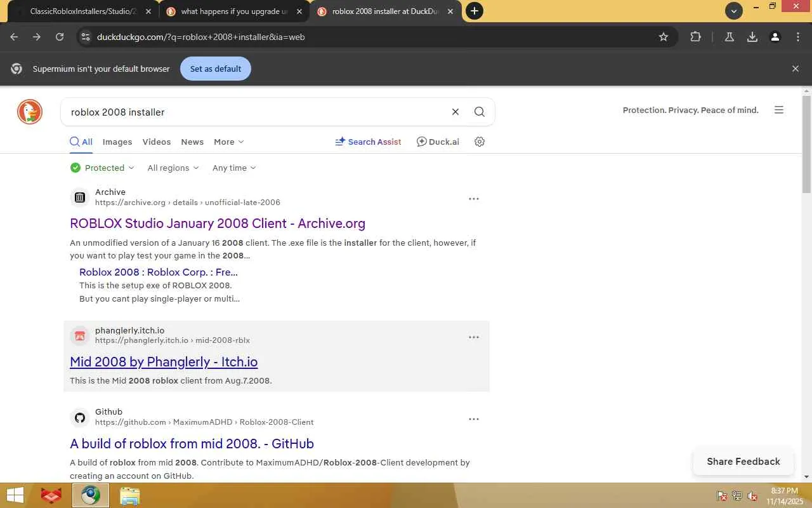
Task: Open Search Assist
Action: coord(368,142)
